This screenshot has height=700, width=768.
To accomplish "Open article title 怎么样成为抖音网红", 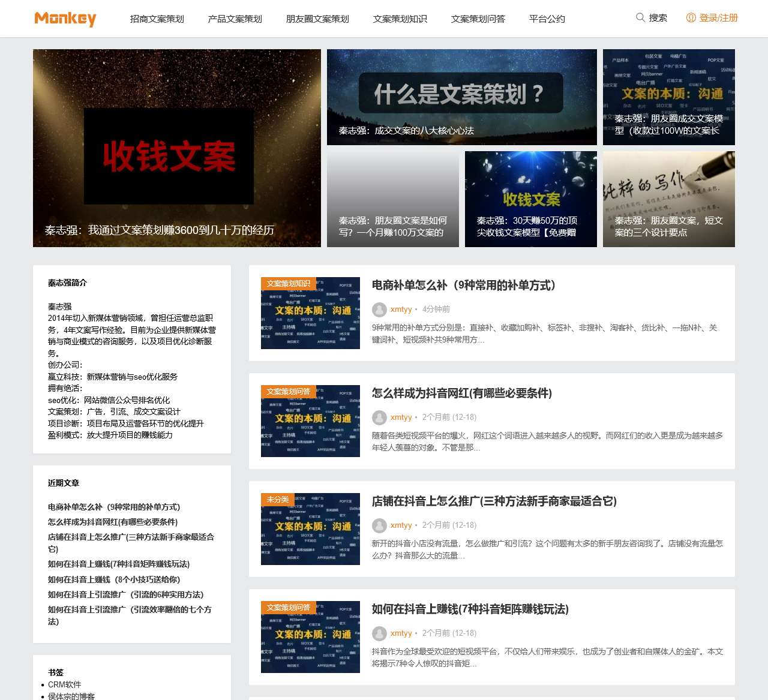I will [x=462, y=393].
